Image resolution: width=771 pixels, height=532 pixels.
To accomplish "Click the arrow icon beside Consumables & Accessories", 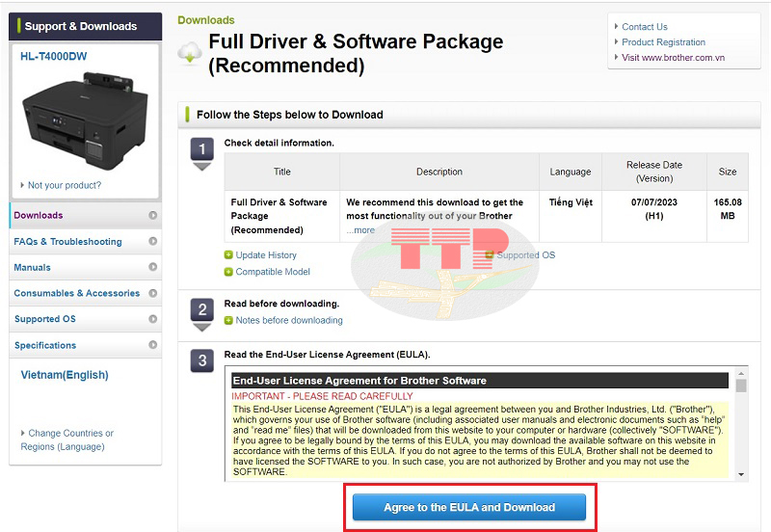I will click(153, 293).
